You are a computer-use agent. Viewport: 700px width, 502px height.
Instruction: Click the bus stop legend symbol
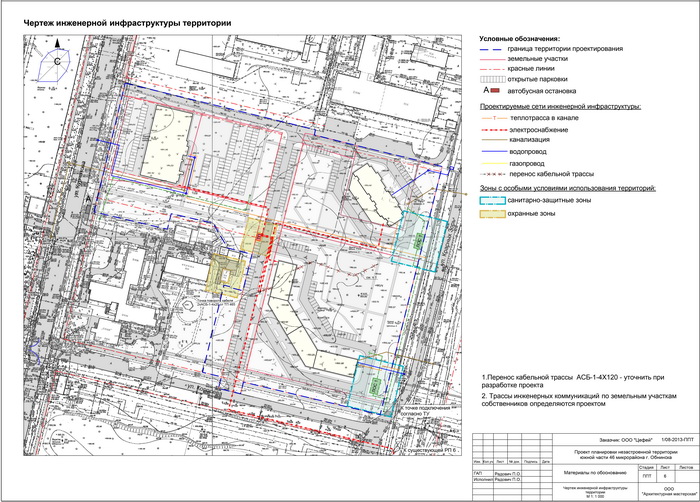(x=494, y=90)
